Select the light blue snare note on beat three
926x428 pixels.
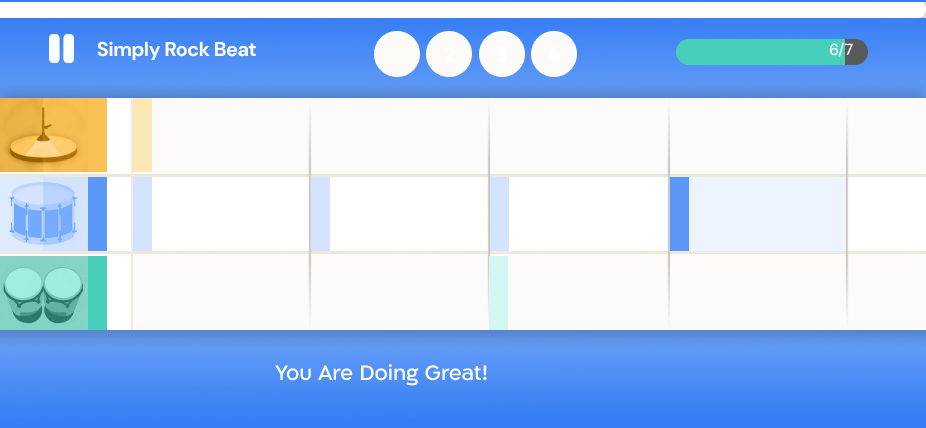tap(500, 214)
